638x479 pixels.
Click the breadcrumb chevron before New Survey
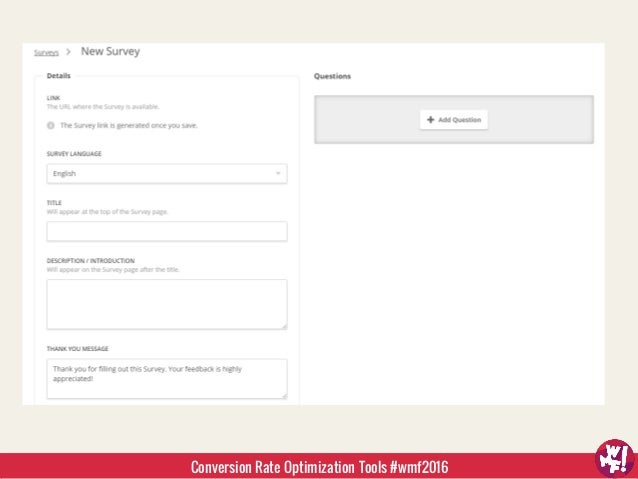click(68, 52)
